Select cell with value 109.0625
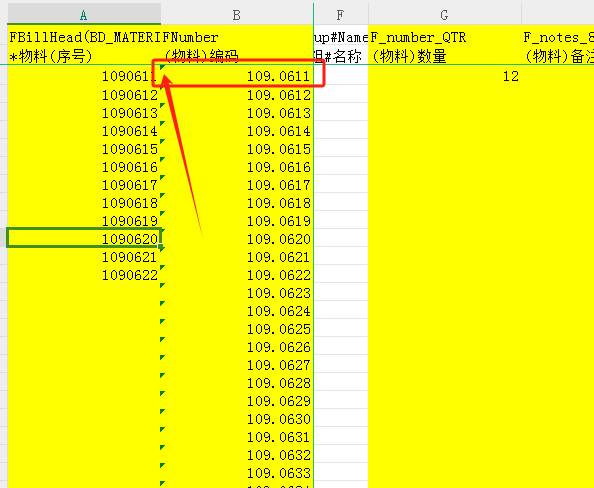This screenshot has width=594, height=488. [x=237, y=328]
